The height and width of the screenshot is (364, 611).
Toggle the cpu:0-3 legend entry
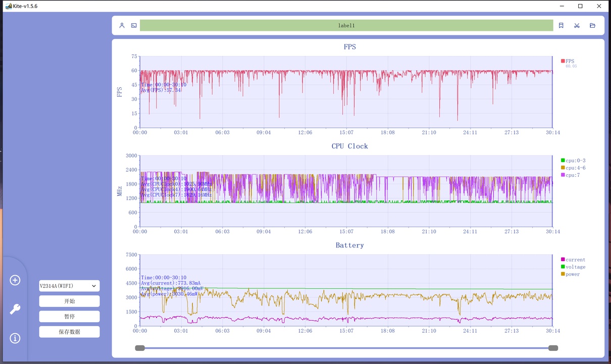coord(573,161)
